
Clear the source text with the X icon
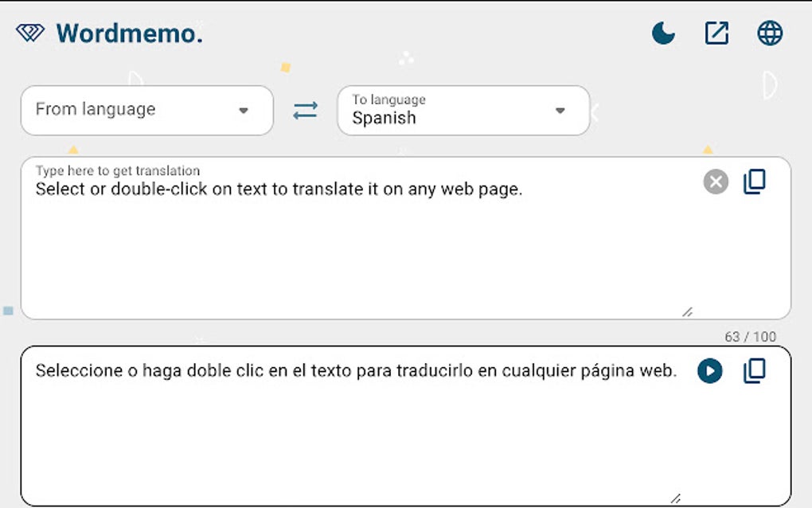[x=714, y=182]
